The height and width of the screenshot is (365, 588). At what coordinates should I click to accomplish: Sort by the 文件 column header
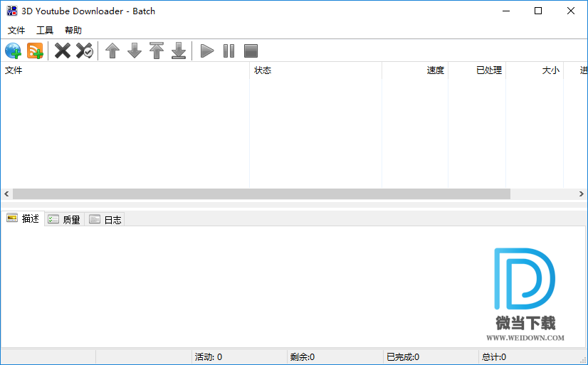point(125,70)
